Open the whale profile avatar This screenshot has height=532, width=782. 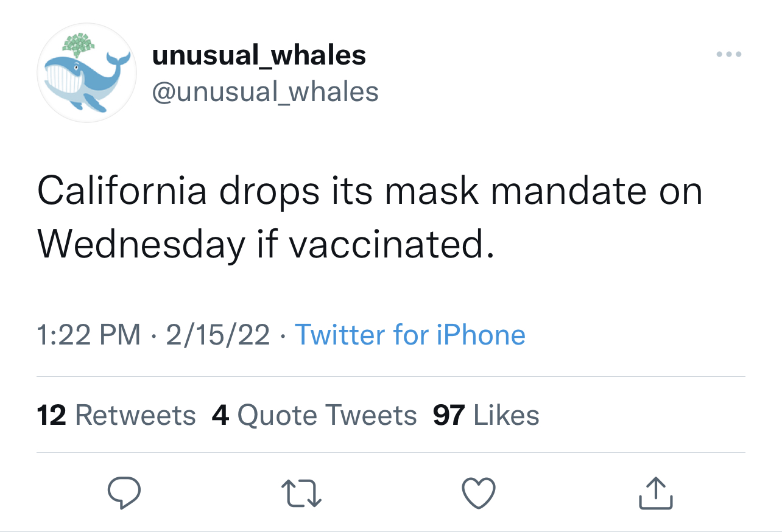[x=87, y=73]
